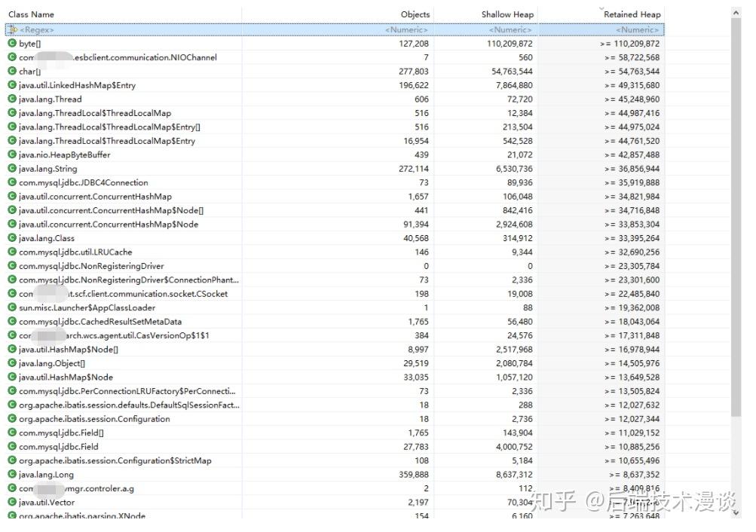The width and height of the screenshot is (756, 532).
Task: Click the java.util.Vector class icon
Action: point(12,502)
